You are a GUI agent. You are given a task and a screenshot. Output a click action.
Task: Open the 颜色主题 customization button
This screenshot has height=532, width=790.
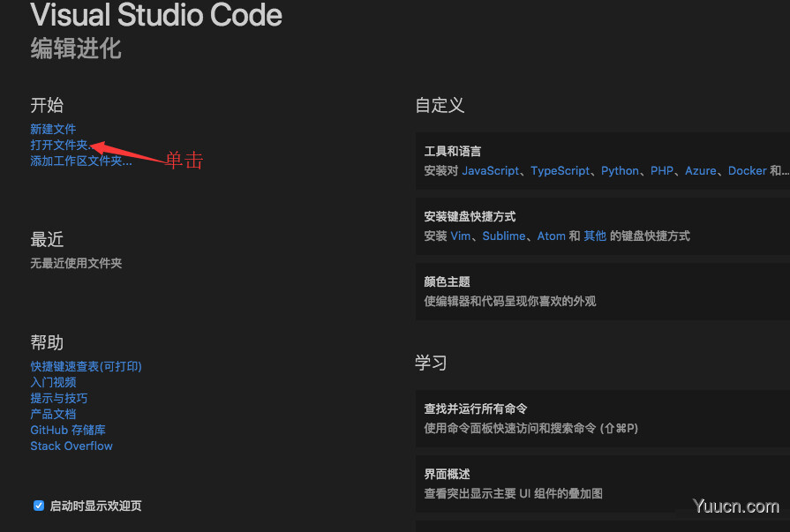click(x=602, y=291)
